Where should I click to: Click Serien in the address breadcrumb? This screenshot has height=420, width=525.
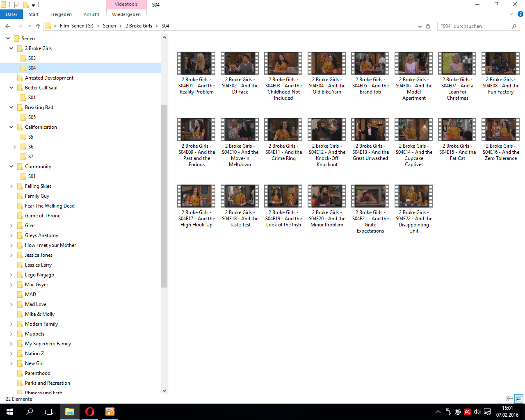click(110, 26)
